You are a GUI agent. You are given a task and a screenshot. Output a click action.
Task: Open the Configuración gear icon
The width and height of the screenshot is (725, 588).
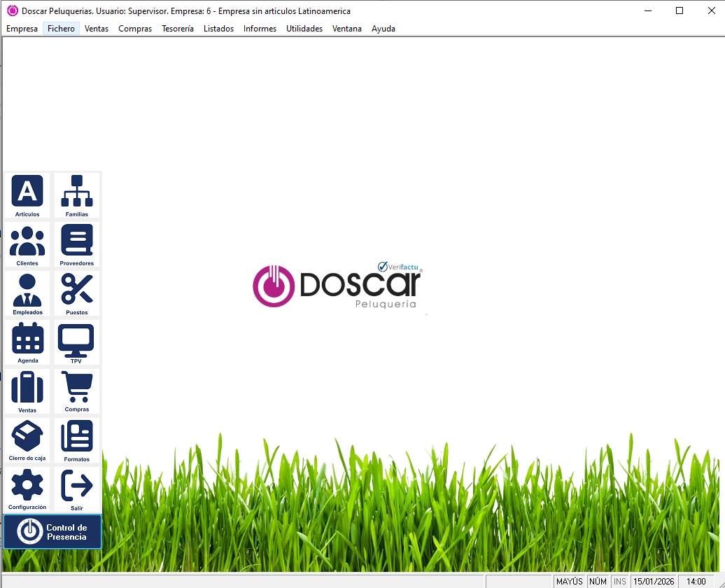coord(27,489)
